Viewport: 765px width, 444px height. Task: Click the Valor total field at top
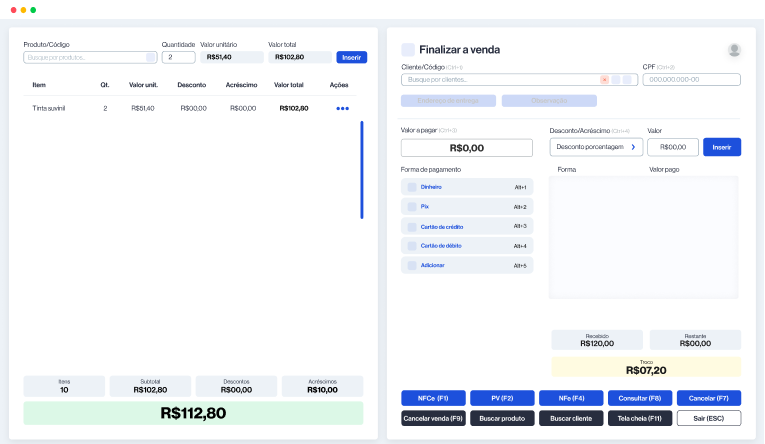pos(300,57)
